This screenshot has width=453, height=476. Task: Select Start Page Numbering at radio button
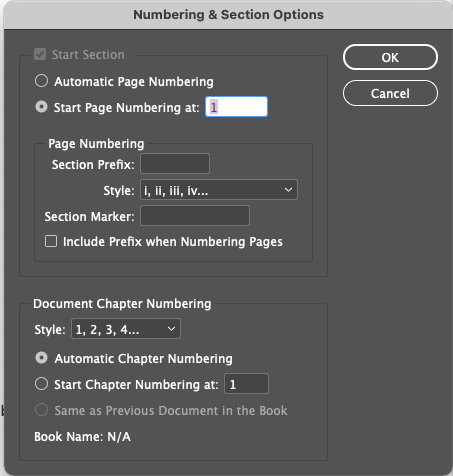[42, 107]
